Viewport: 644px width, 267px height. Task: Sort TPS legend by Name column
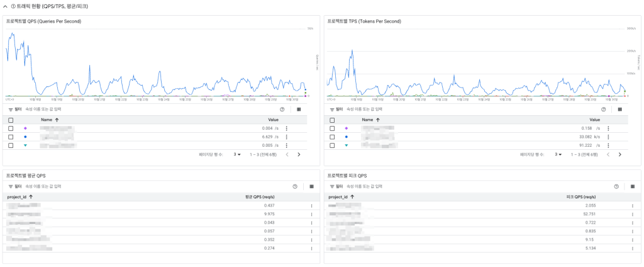[x=370, y=120]
